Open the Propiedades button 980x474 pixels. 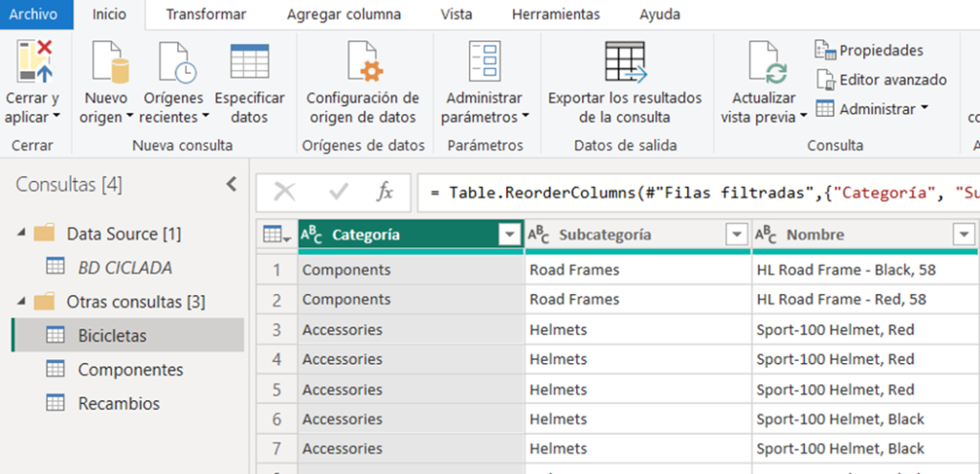click(x=870, y=51)
